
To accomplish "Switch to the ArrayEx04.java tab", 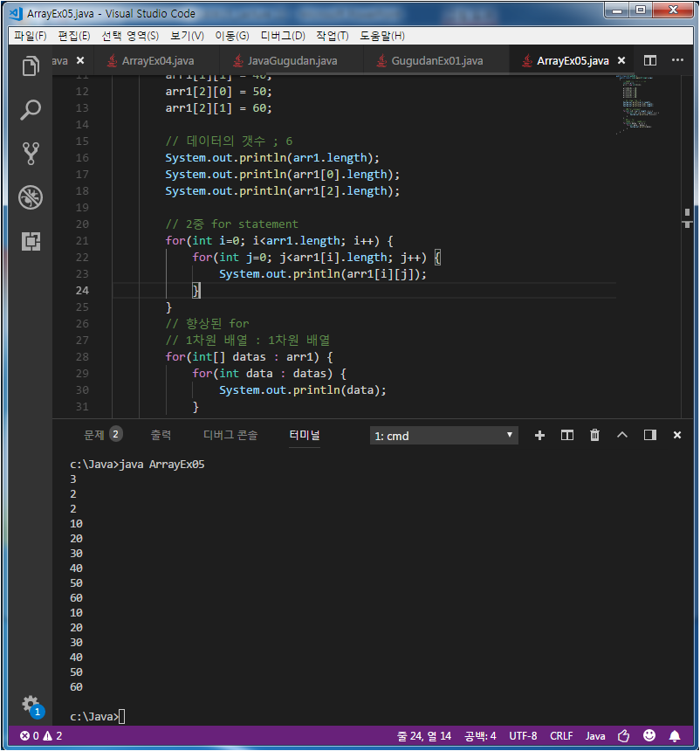I will 156,61.
